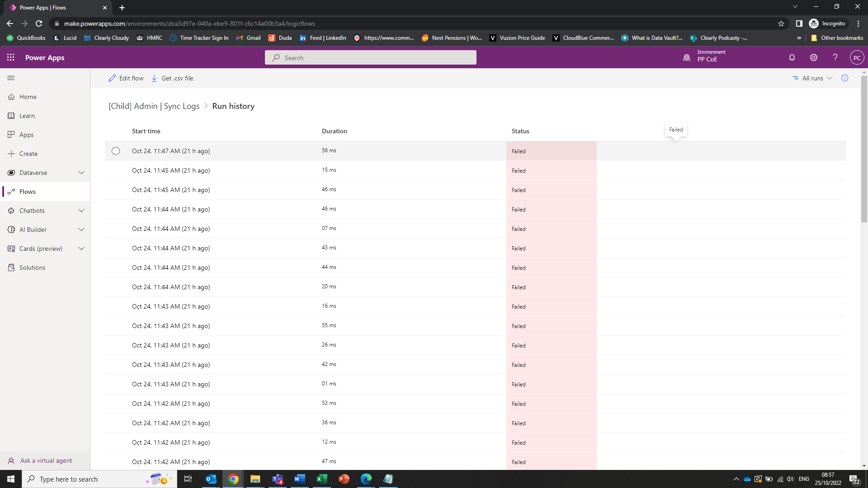Viewport: 868px width, 488px height.
Task: Toggle the bookmark star in the address bar
Action: 781,23
